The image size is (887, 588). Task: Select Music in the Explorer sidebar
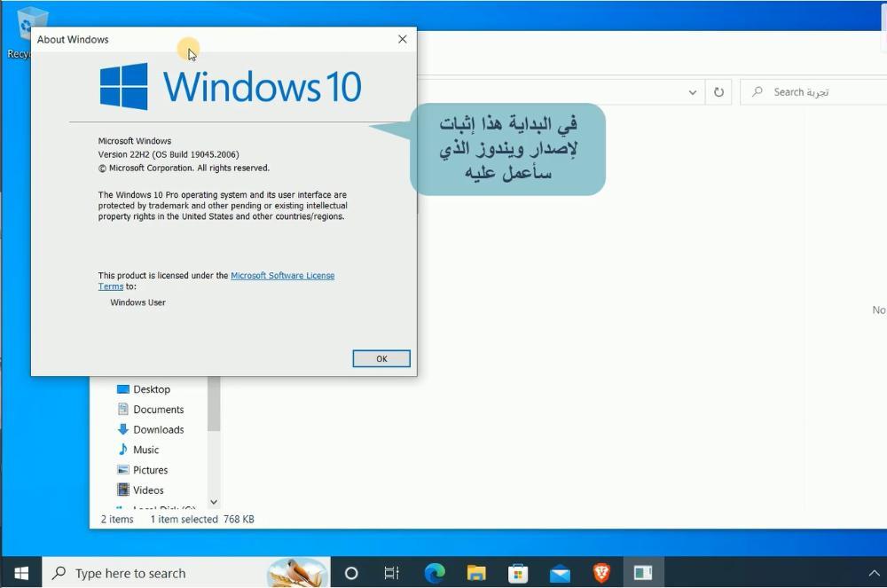(x=145, y=450)
